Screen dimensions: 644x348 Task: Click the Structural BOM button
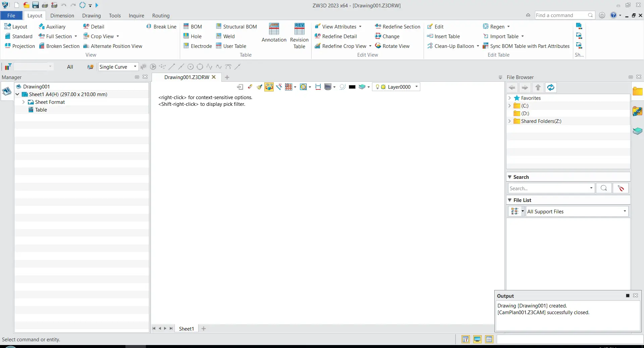tap(236, 26)
